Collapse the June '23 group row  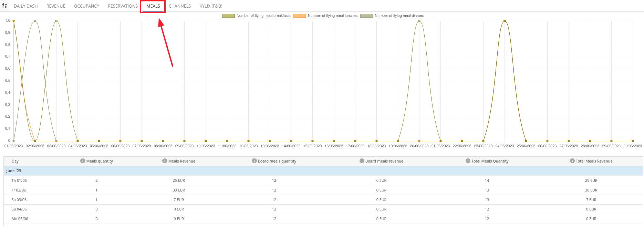coord(323,171)
